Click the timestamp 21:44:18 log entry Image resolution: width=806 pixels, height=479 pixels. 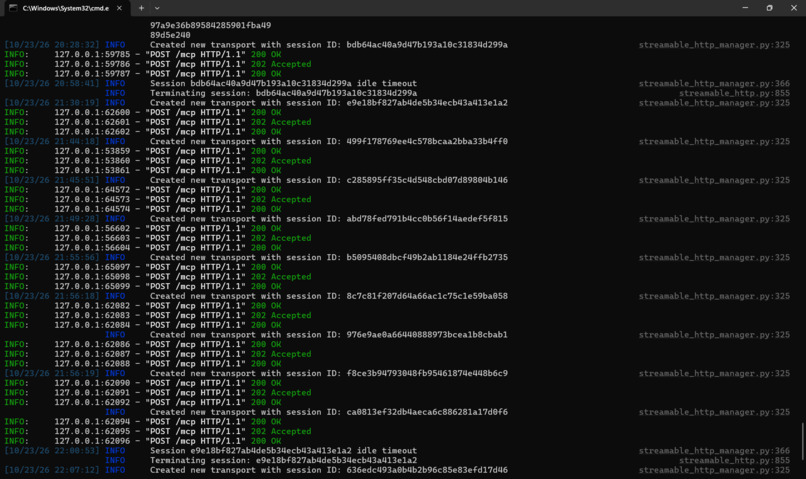(52, 141)
